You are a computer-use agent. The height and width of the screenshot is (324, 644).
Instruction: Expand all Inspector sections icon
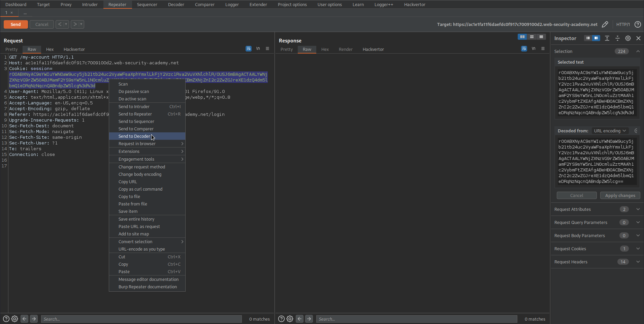pos(607,38)
